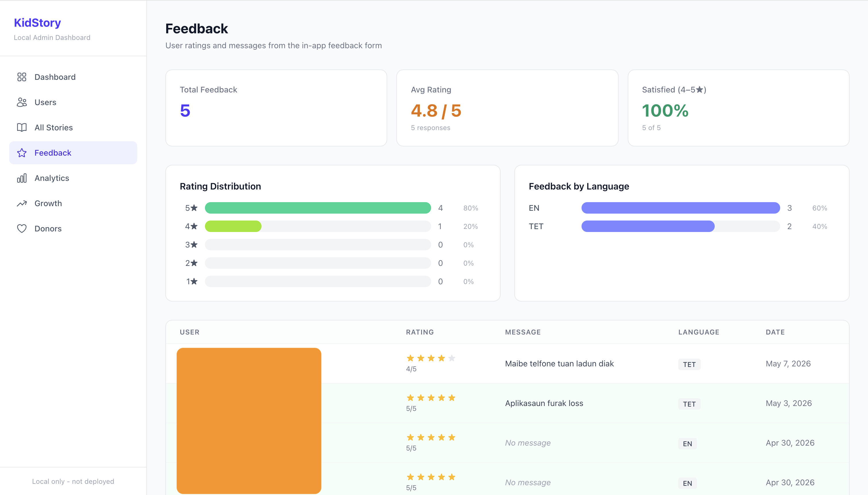This screenshot has height=495, width=868.
Task: Click the USER column header
Action: [190, 332]
